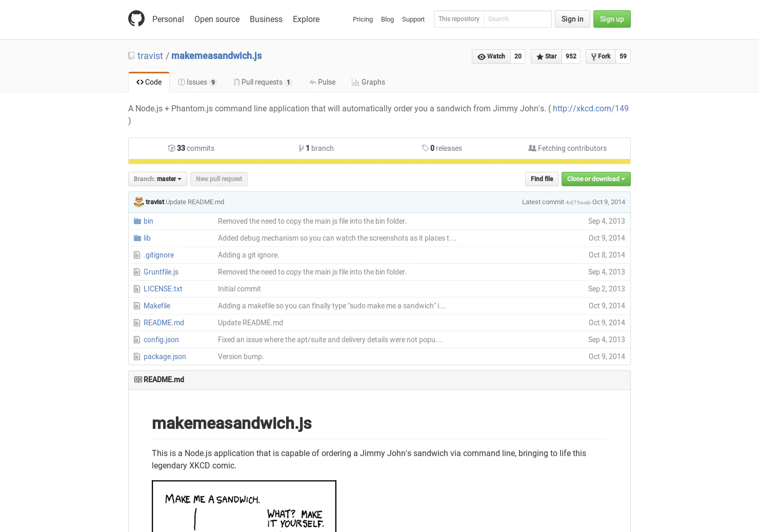Click the lib folder icon
This screenshot has height=532, width=759.
coord(137,238)
